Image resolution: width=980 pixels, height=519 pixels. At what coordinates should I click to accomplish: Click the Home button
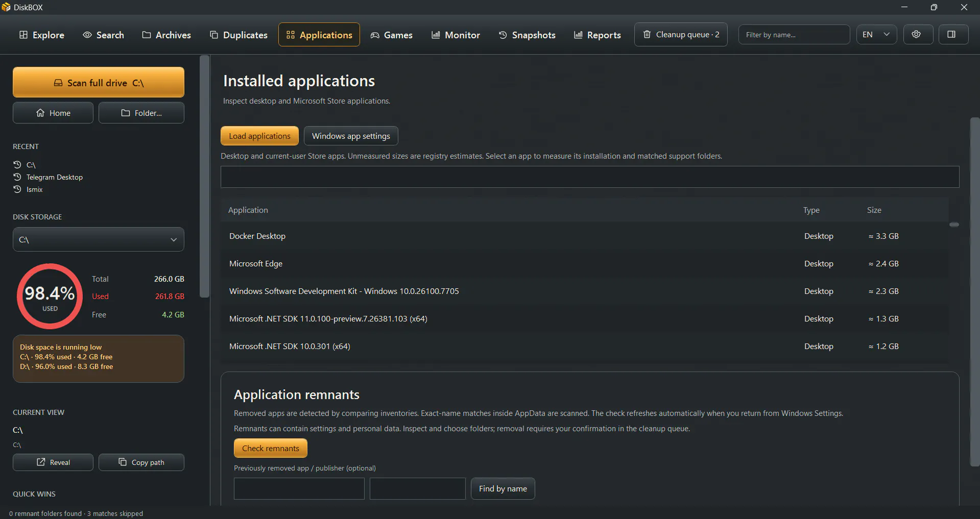click(53, 113)
